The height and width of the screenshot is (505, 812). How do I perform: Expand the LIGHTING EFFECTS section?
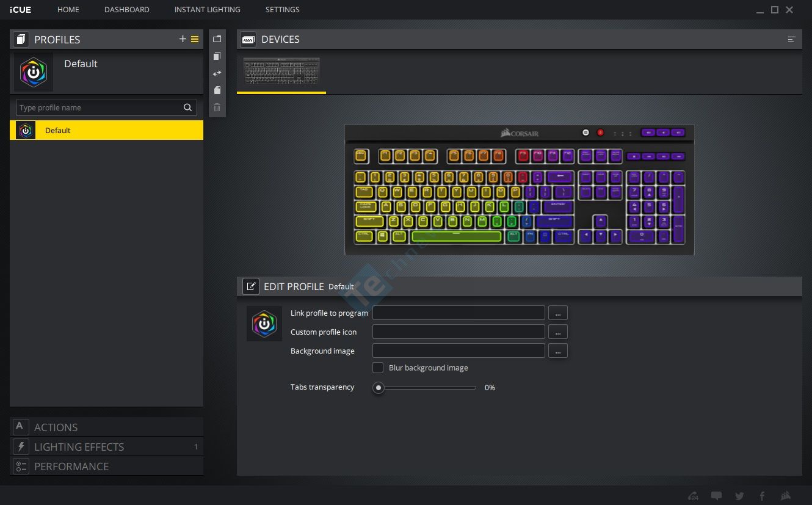click(x=106, y=446)
